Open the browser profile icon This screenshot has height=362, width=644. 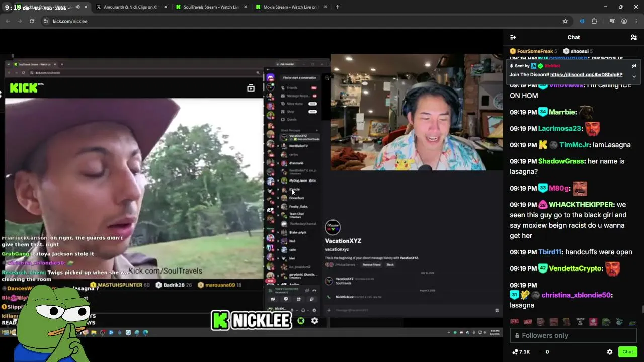pyautogui.click(x=624, y=21)
